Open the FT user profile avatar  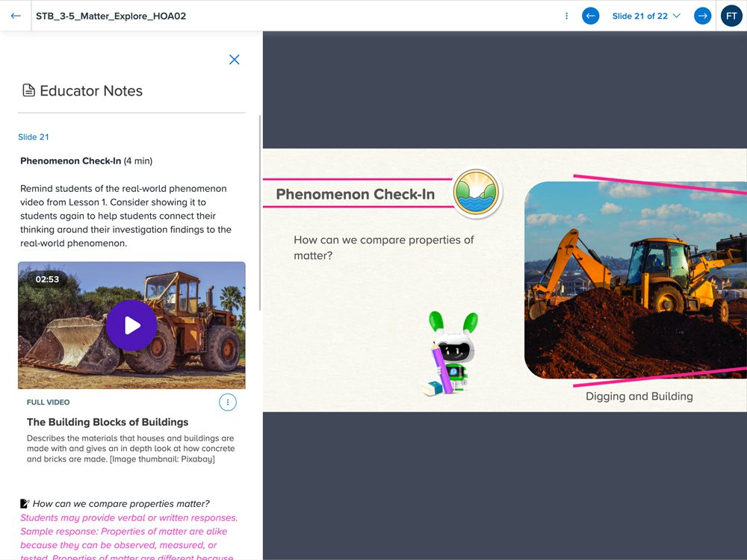click(731, 16)
